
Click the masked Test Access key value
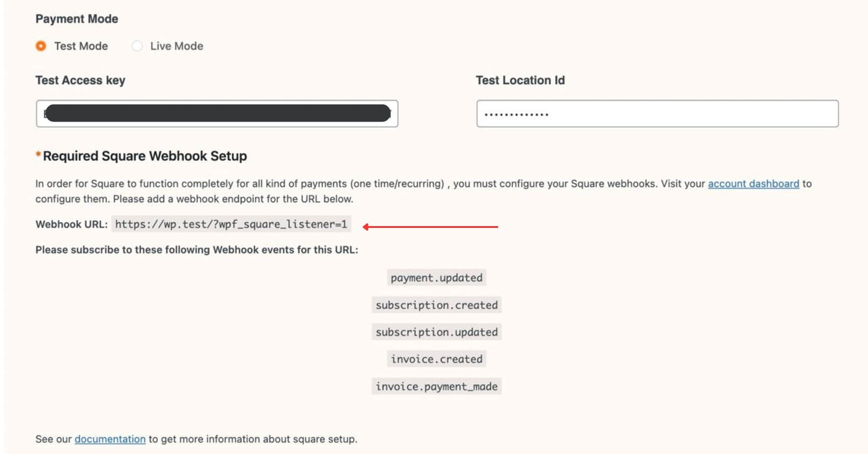(217, 113)
